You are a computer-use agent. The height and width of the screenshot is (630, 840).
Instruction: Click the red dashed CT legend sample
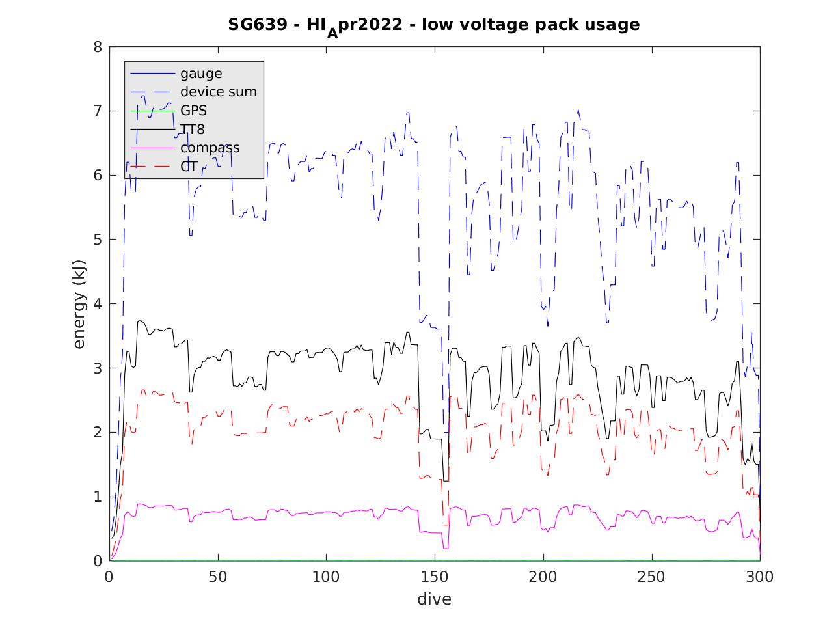[x=153, y=167]
